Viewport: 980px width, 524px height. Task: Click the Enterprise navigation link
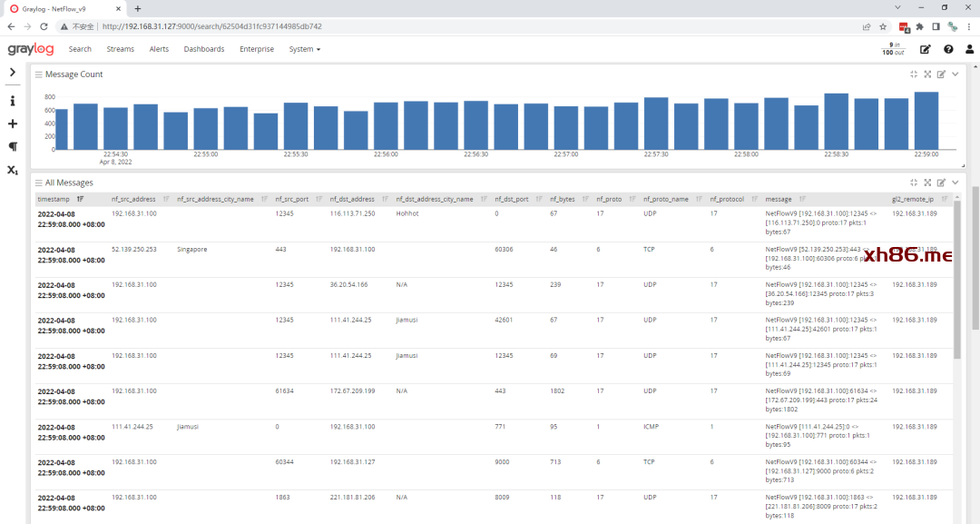257,49
